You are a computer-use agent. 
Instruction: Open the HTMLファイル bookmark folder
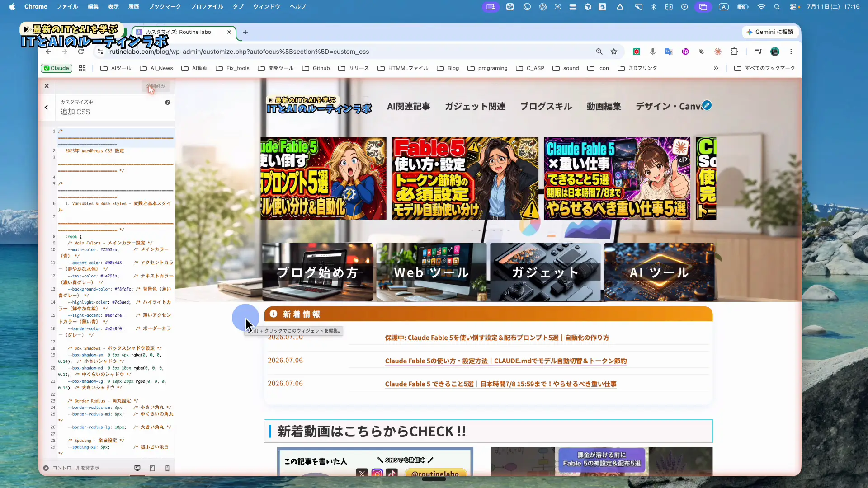pos(403,68)
